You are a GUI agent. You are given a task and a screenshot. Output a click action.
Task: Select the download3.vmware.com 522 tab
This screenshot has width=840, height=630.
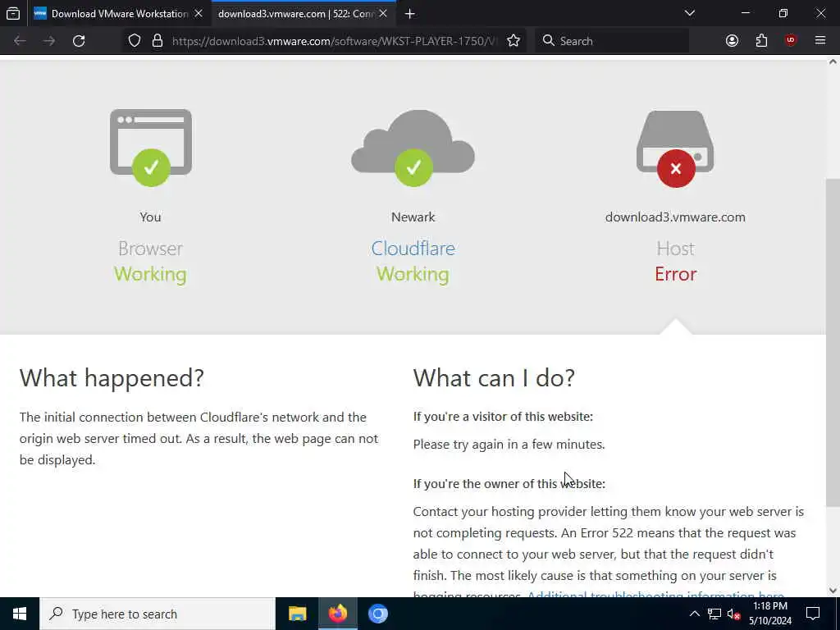click(303, 13)
